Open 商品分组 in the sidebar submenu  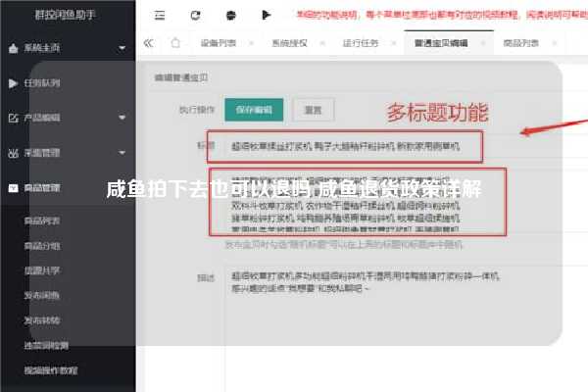(x=42, y=246)
